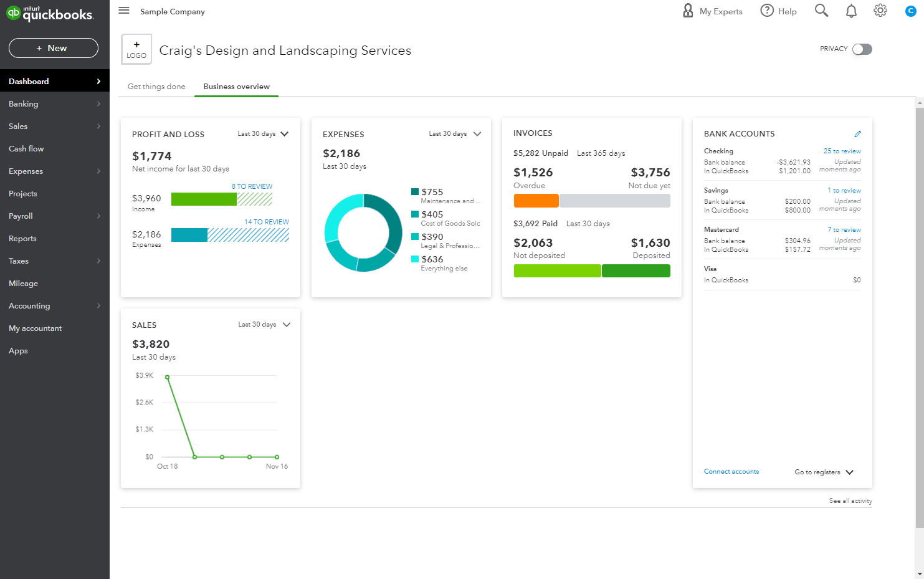Click Connect accounts link

coord(731,472)
